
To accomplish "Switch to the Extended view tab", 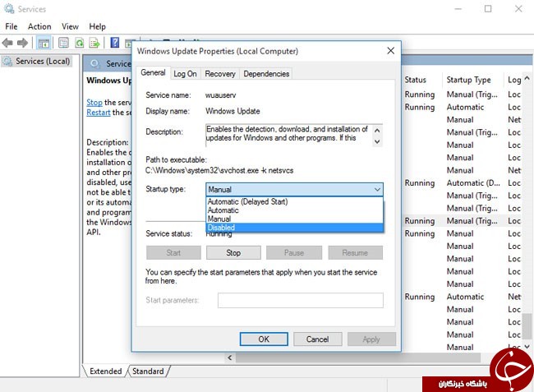I will click(106, 371).
